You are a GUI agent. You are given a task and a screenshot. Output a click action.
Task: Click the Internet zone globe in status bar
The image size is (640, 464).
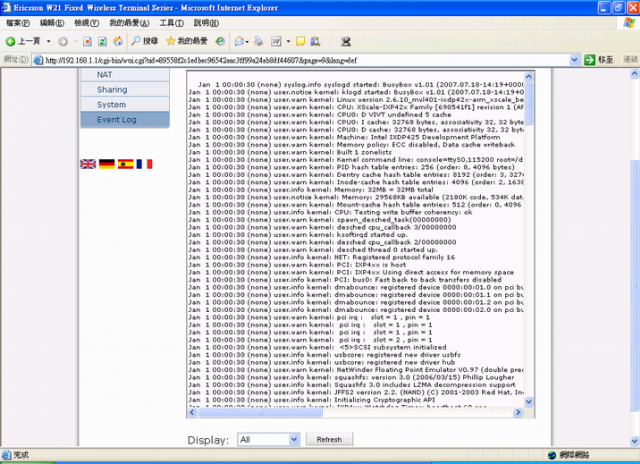tap(552, 455)
